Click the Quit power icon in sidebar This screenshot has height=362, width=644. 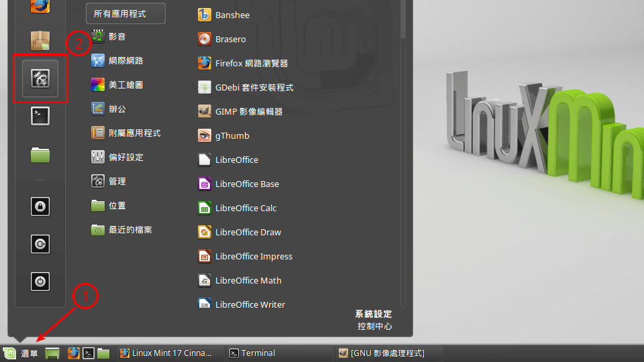(x=40, y=282)
